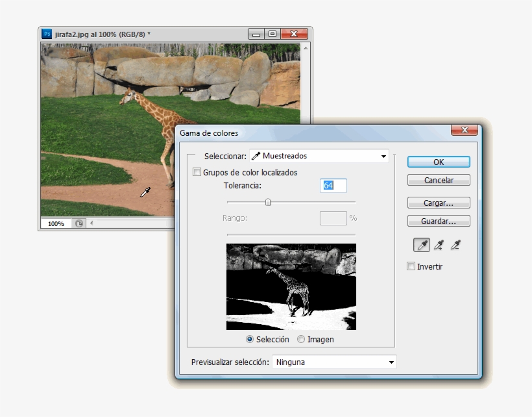Click the Tolerancia value field showing 64

point(333,186)
